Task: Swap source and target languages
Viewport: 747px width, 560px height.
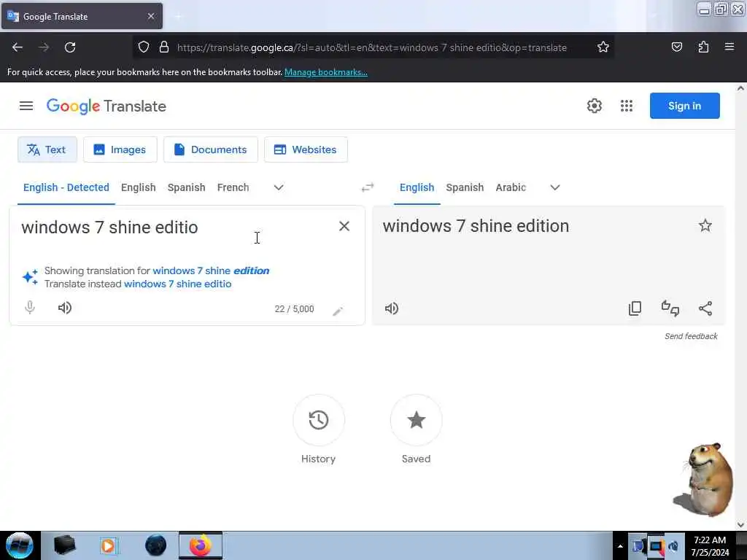Action: [368, 187]
